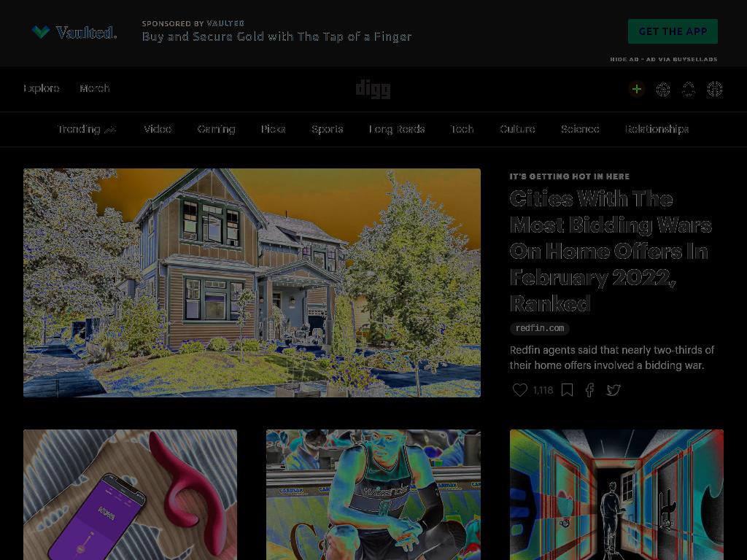Open the Long Reads section
This screenshot has width=747, height=560.
pyautogui.click(x=397, y=130)
